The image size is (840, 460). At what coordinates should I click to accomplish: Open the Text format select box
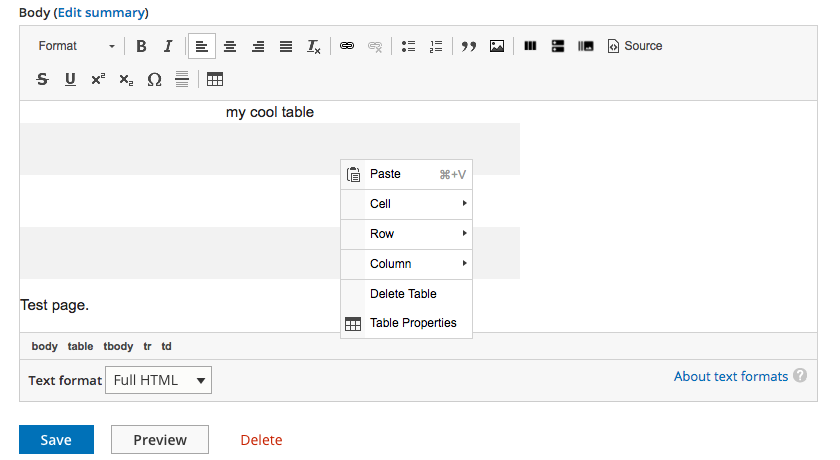tap(159, 380)
